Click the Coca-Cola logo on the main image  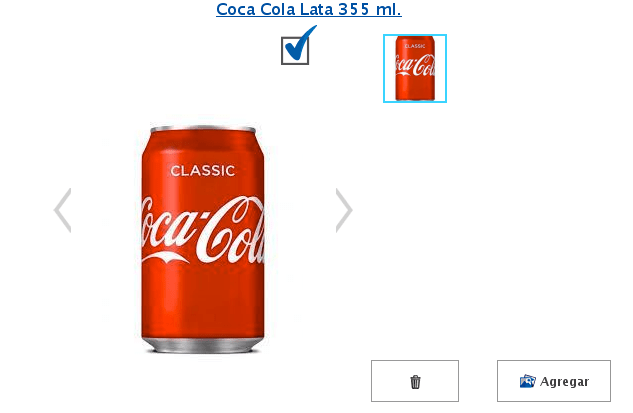tap(203, 230)
